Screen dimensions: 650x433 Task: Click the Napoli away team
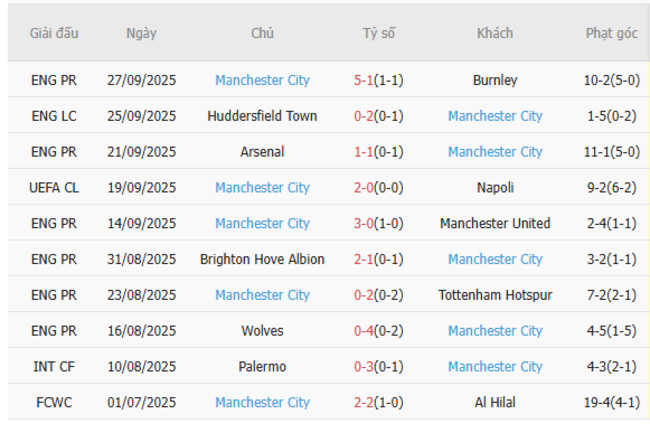495,187
